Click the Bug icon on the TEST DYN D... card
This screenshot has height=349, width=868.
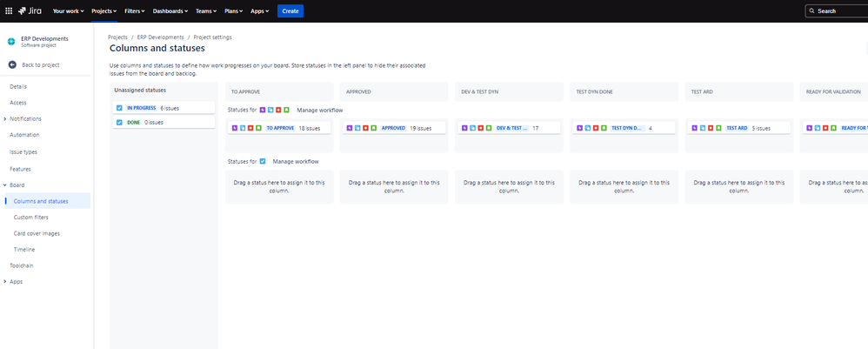pos(596,128)
